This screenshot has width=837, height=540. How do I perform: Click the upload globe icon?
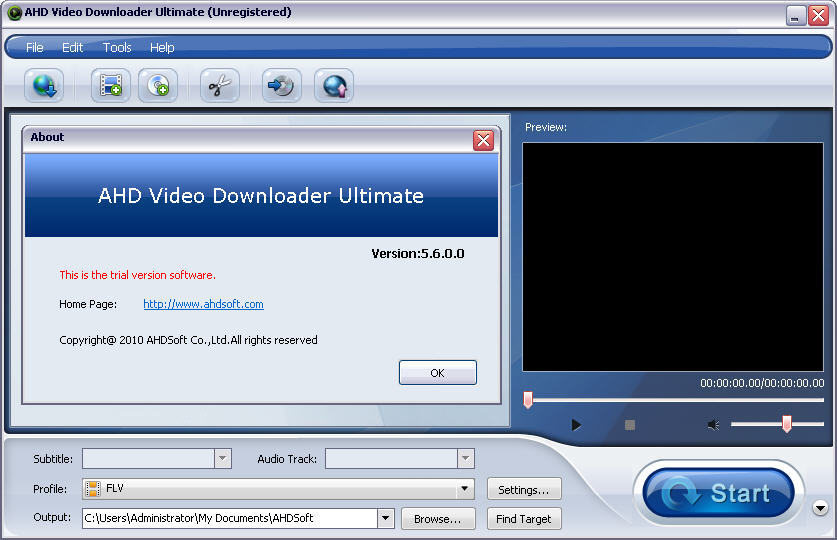click(334, 85)
